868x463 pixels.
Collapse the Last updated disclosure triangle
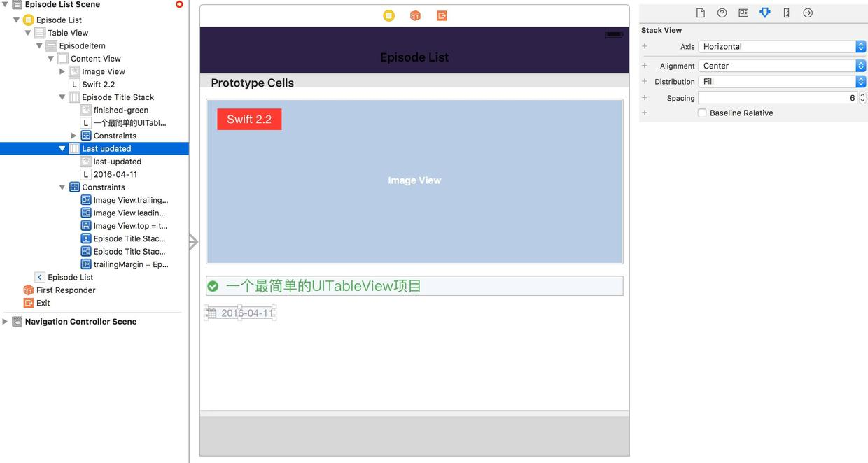tap(62, 148)
